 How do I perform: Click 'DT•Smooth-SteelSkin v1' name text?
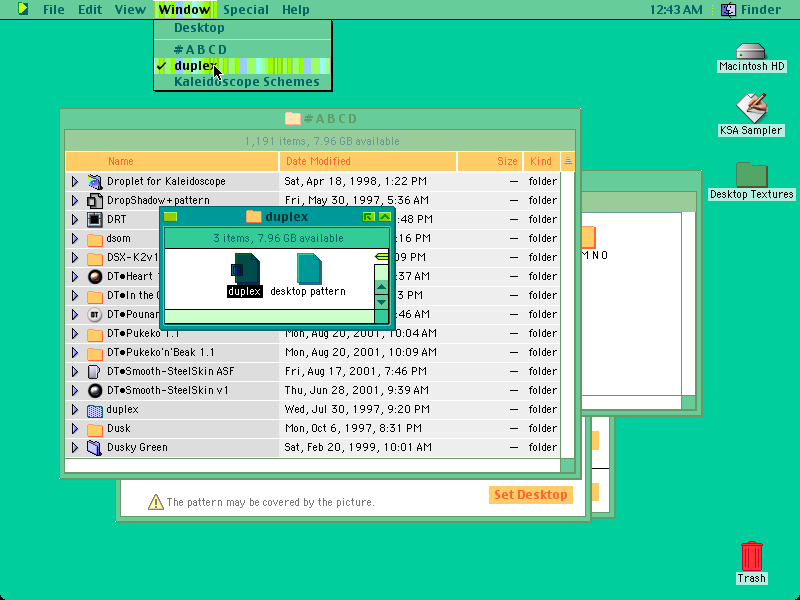coord(168,391)
